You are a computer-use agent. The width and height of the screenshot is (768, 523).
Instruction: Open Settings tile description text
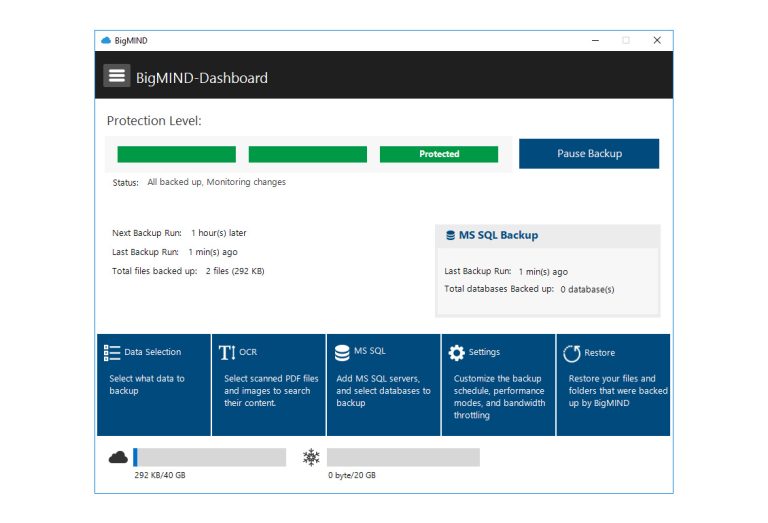point(499,397)
